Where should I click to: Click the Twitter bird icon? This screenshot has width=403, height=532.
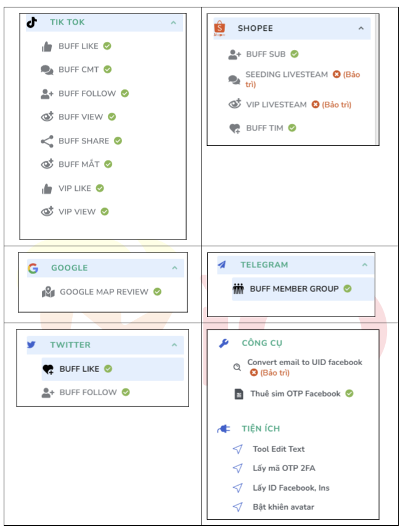[31, 345]
